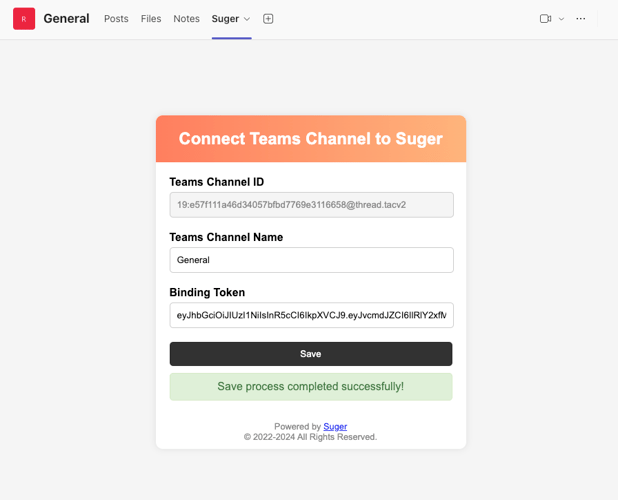The width and height of the screenshot is (618, 500).
Task: Click the Save button
Action: tap(311, 354)
